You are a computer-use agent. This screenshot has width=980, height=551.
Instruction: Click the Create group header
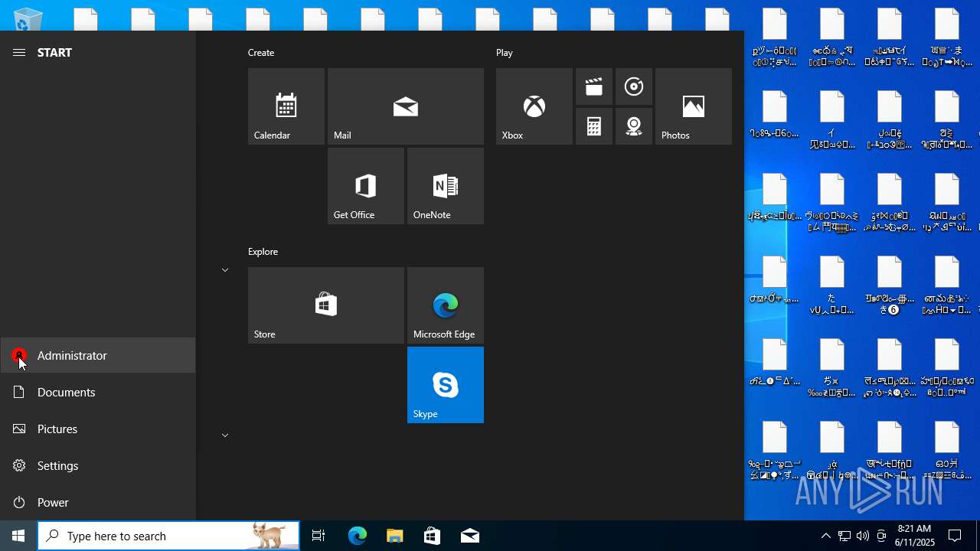261,52
